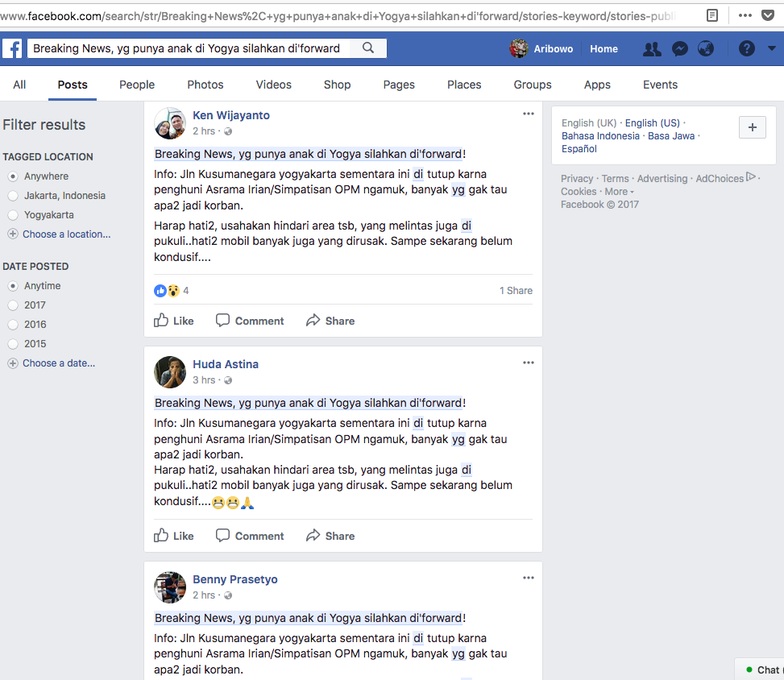This screenshot has height=680, width=784.
Task: Open the Quick Help question-mark icon
Action: 746,48
